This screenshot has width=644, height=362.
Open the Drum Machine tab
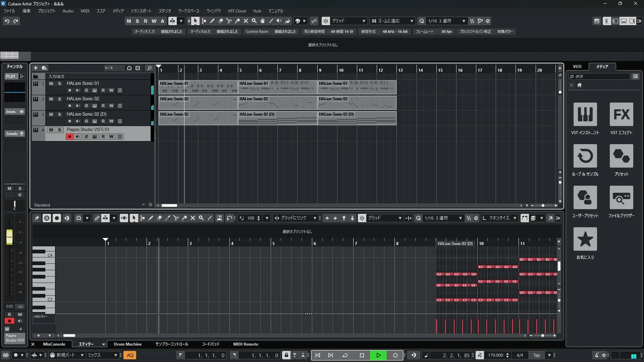pos(127,344)
